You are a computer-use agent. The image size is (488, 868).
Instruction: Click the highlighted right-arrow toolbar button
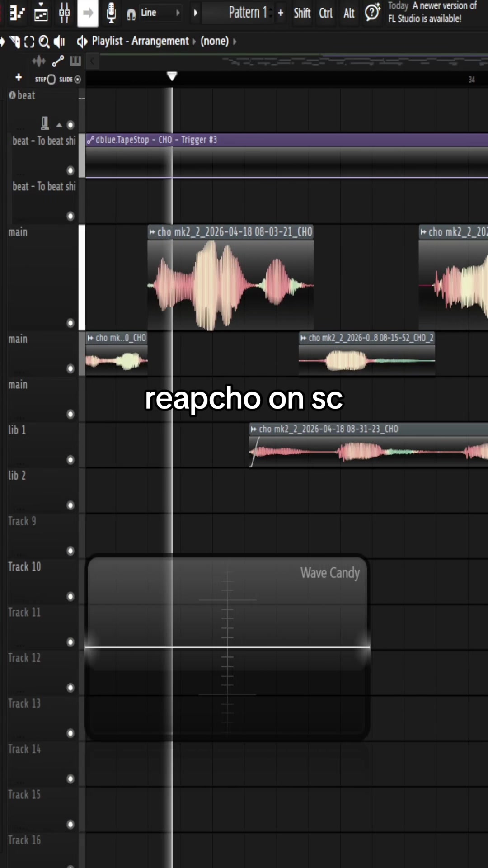tap(88, 13)
